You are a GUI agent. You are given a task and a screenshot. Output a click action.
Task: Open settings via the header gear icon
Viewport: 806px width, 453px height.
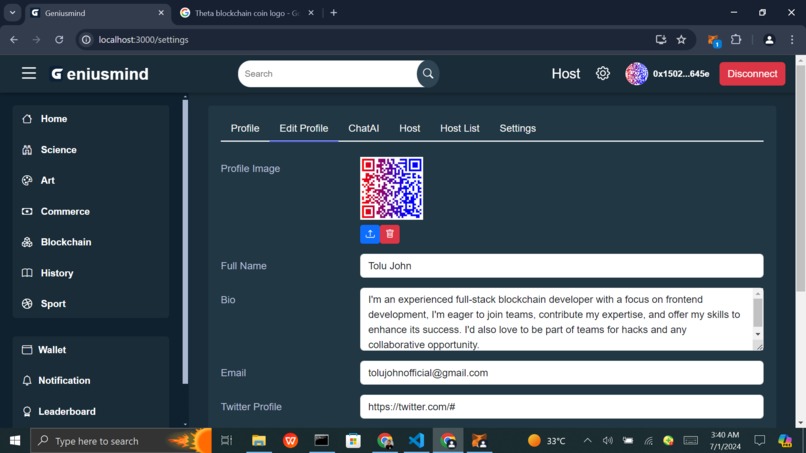click(602, 74)
